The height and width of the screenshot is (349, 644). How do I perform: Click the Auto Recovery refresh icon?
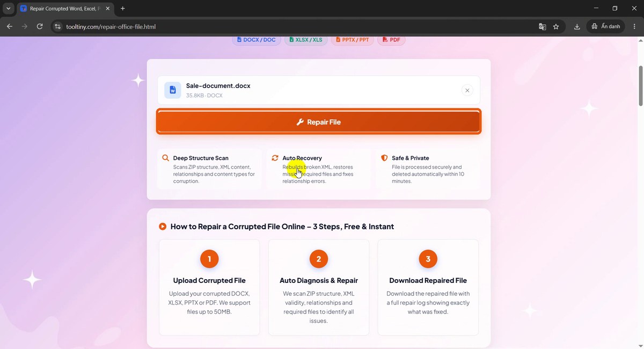click(275, 158)
